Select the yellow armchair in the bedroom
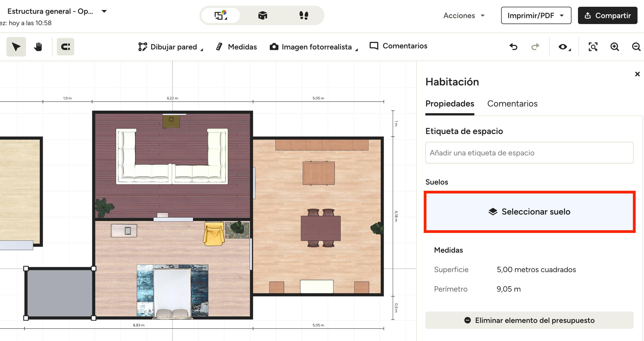The height and width of the screenshot is (341, 644). click(214, 234)
